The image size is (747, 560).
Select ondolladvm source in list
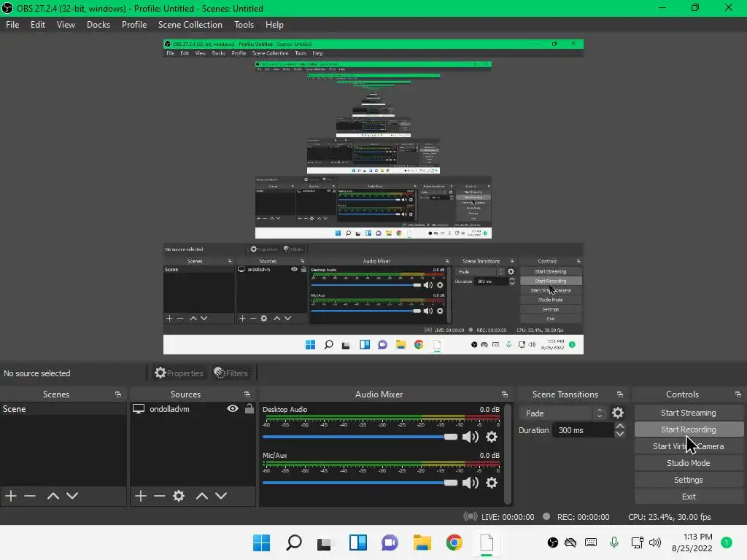point(193,408)
